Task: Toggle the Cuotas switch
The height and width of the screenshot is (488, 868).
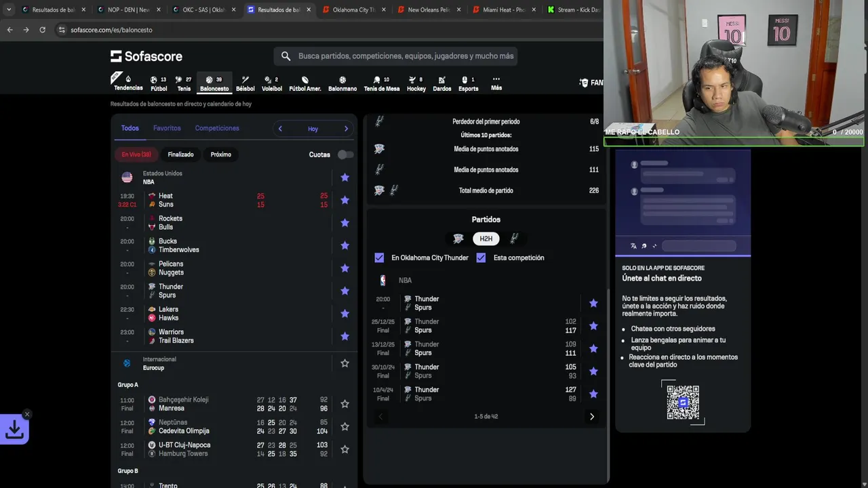Action: tap(345, 155)
